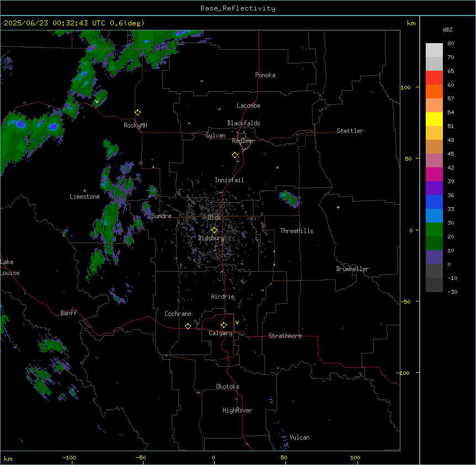This screenshot has height=465, width=476.
Task: Click the Sundre label
Action: click(x=161, y=216)
